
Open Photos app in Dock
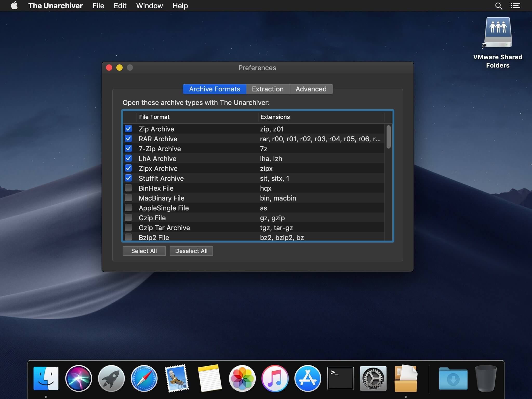tap(242, 378)
